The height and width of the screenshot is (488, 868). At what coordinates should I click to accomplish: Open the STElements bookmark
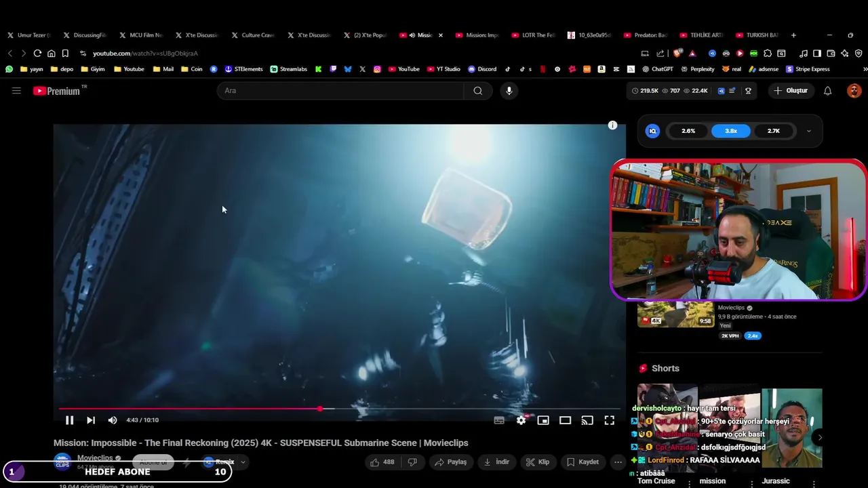click(x=243, y=69)
